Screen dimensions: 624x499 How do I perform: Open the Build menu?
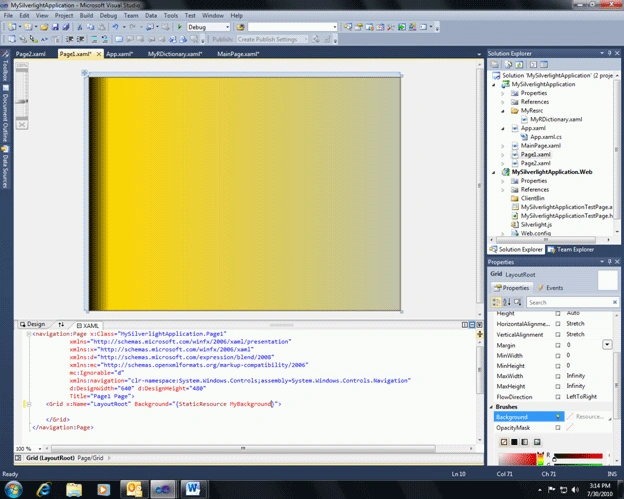86,16
